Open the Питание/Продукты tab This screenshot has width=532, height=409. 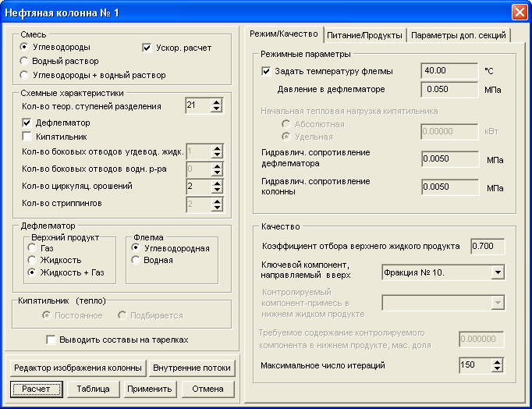[364, 35]
